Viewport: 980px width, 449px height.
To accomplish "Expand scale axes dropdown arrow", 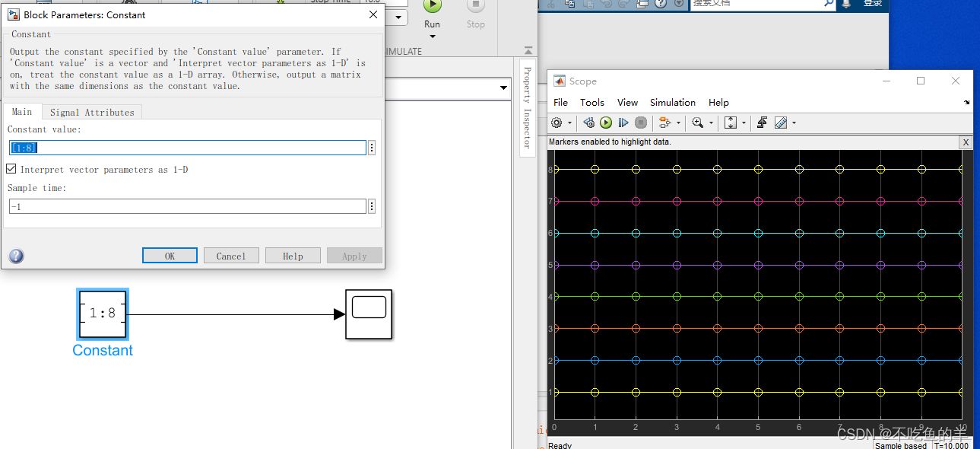I will point(744,123).
